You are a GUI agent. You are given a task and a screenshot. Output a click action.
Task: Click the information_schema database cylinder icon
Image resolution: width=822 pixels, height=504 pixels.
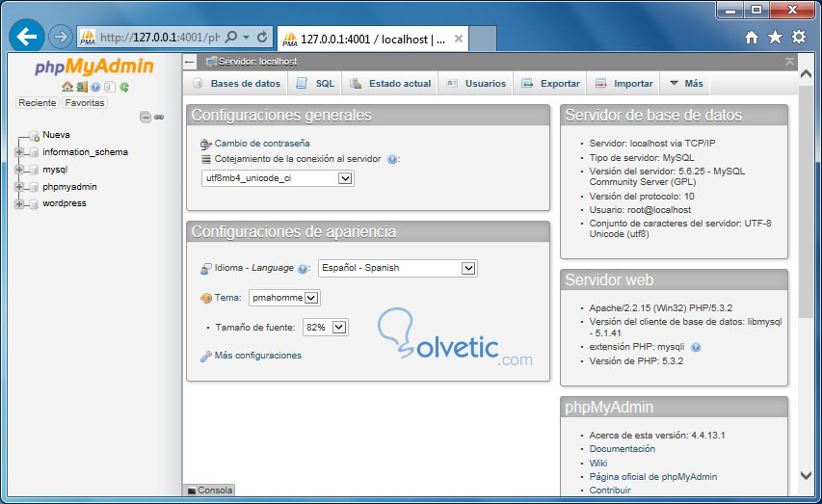pyautogui.click(x=34, y=152)
